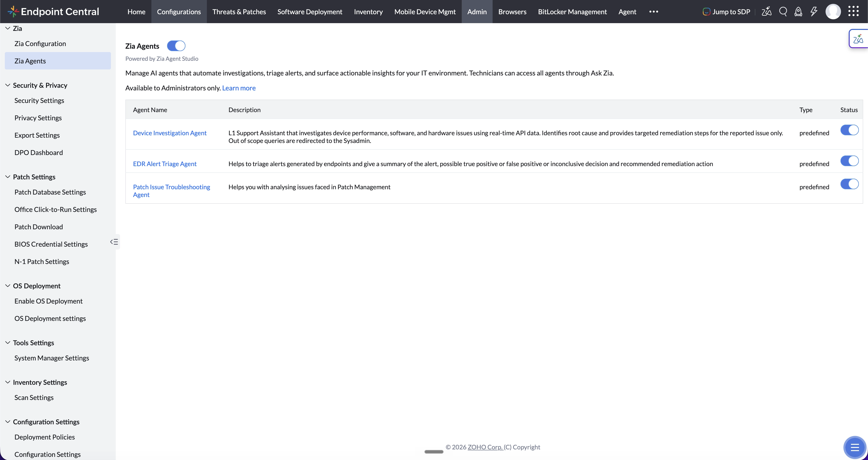Open the user profile avatar

[x=833, y=12]
